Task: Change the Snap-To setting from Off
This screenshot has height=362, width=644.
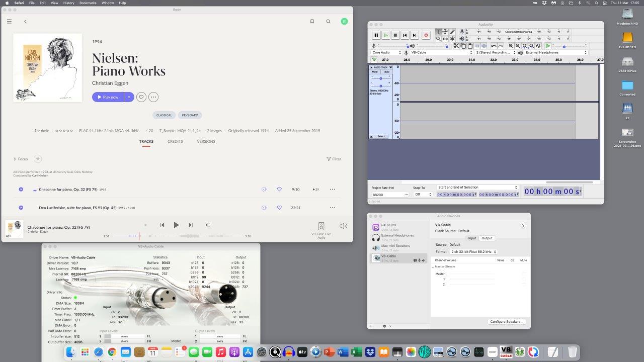Action: click(x=423, y=195)
